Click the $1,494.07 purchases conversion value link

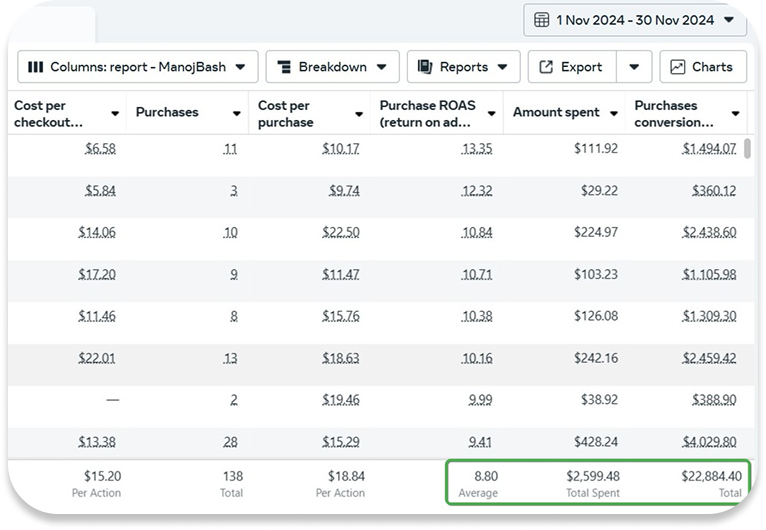click(709, 149)
